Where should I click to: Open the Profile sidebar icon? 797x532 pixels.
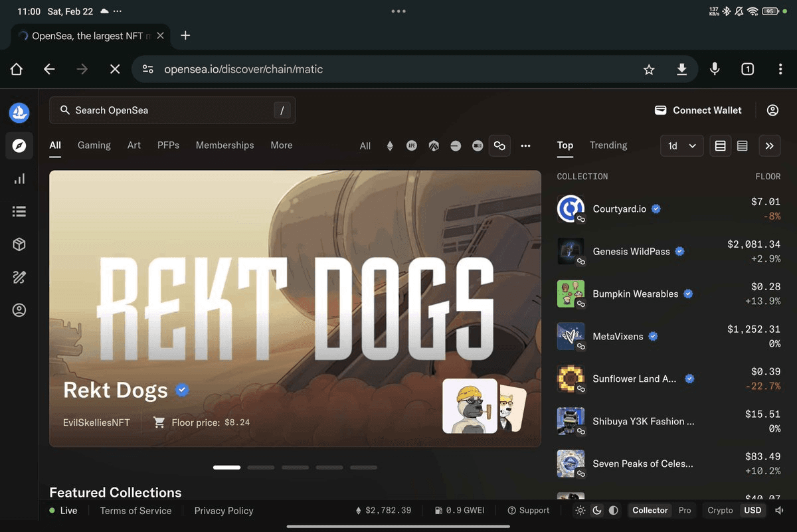pos(19,310)
